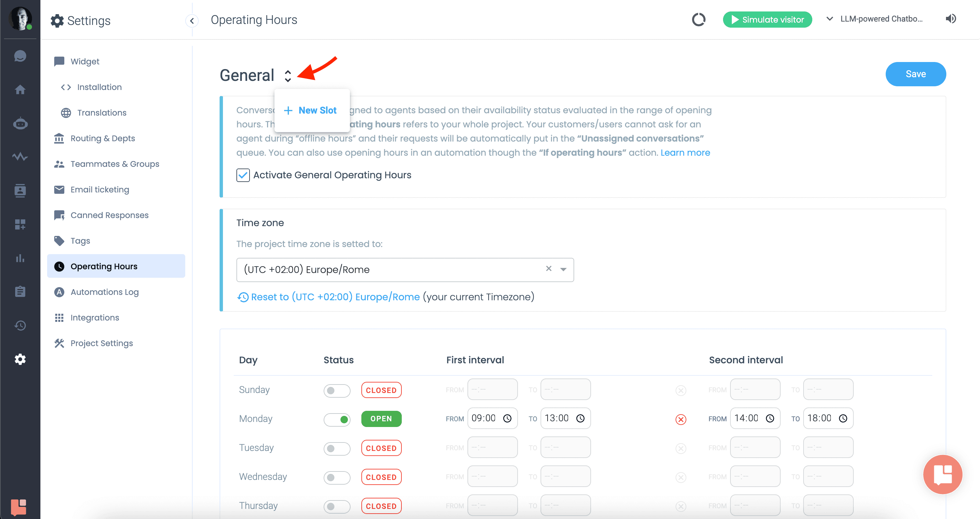Turn off the Monday open toggle

(337, 419)
